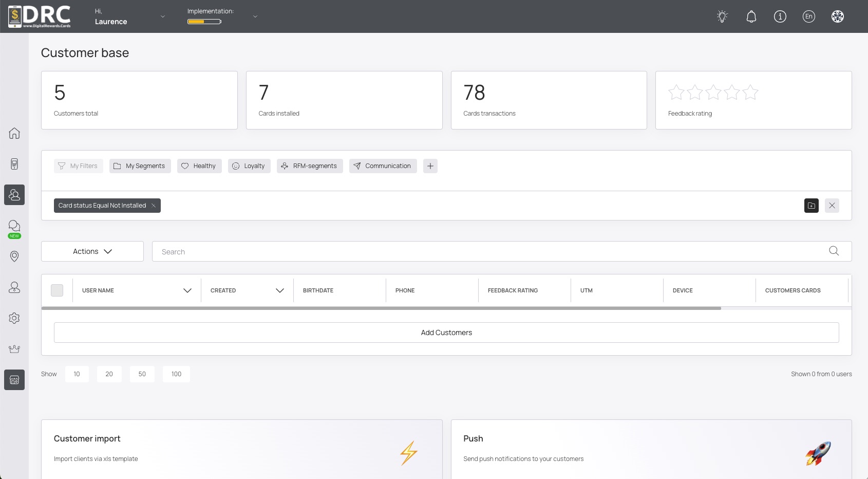Click the lightbulb tips icon

point(722,16)
